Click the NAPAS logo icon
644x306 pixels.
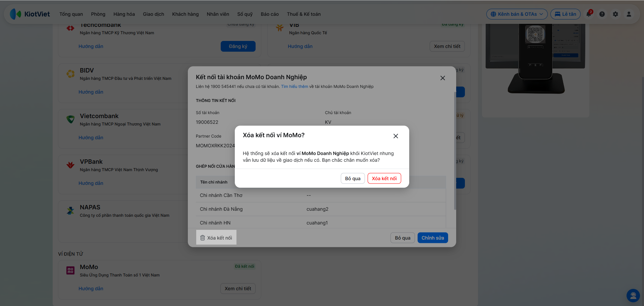pyautogui.click(x=70, y=211)
